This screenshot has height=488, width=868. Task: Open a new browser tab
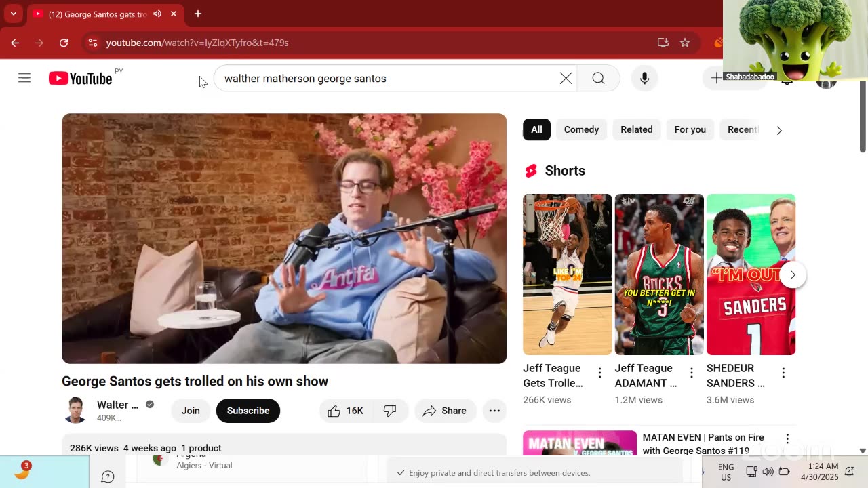[x=198, y=14]
